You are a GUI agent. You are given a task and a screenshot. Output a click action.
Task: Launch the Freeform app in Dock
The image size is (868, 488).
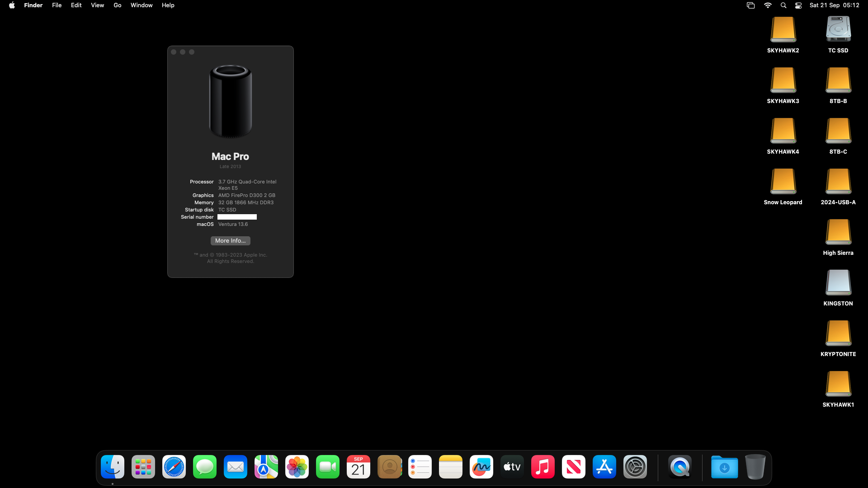coord(481,467)
